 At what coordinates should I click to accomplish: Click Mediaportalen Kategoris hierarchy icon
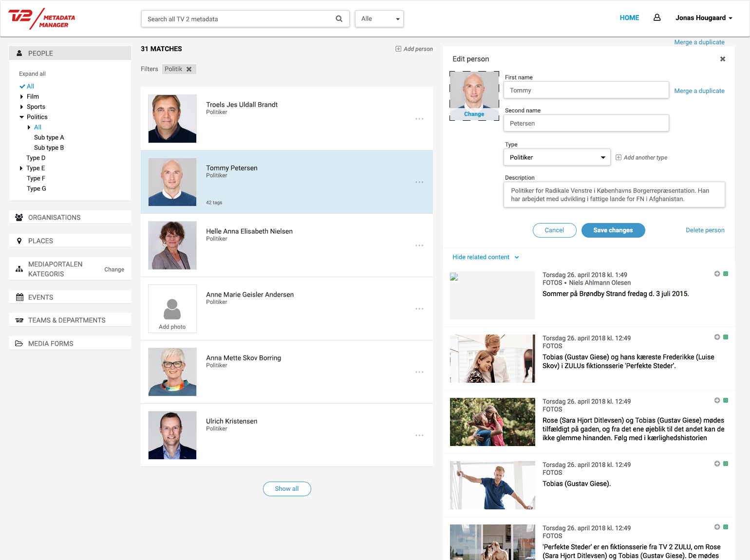[19, 269]
